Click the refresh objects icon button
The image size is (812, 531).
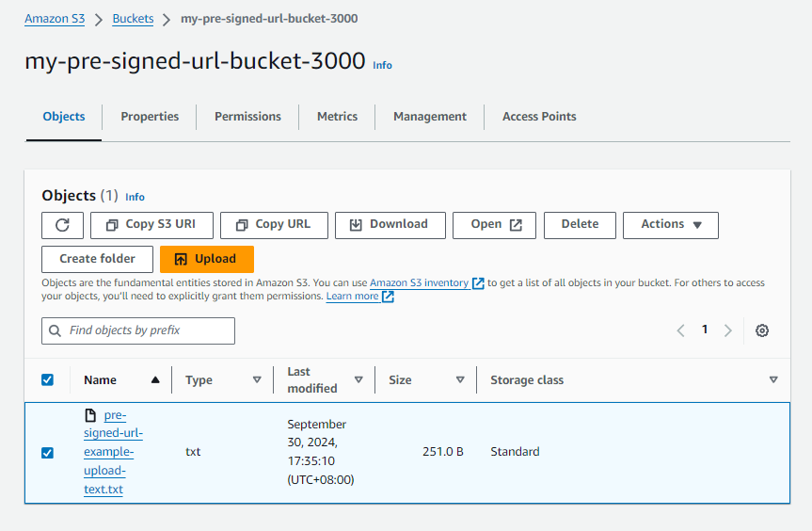(x=62, y=225)
